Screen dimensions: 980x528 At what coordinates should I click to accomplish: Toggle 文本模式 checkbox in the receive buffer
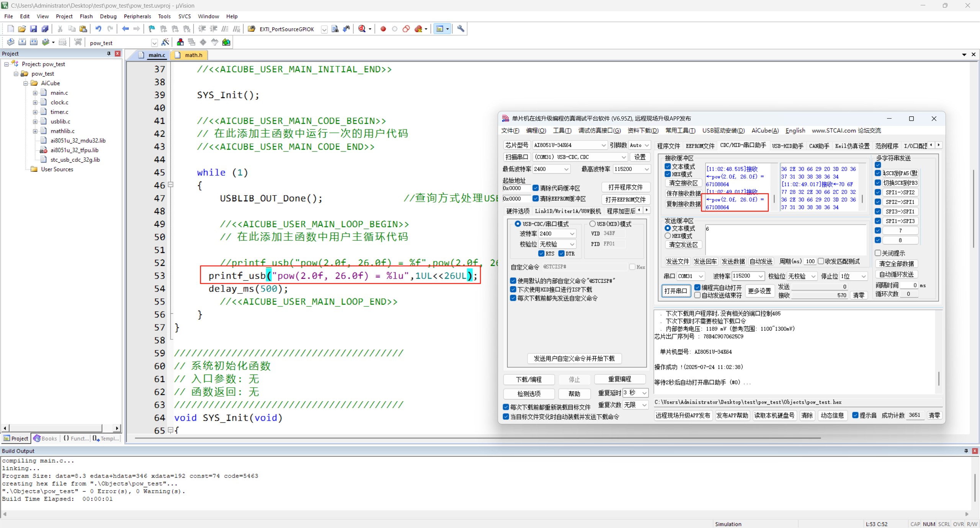pos(668,166)
